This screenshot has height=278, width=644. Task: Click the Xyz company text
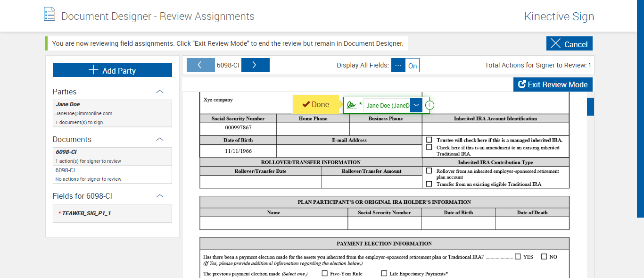(x=218, y=100)
